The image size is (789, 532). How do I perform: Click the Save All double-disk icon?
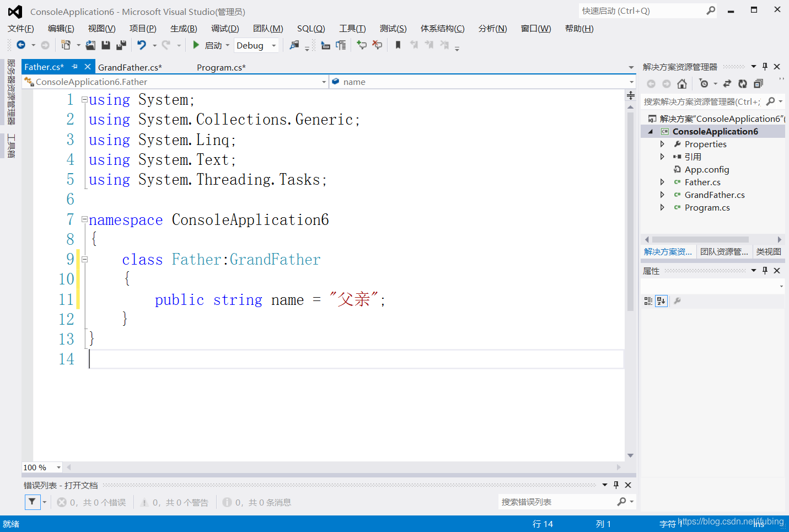[x=121, y=45]
